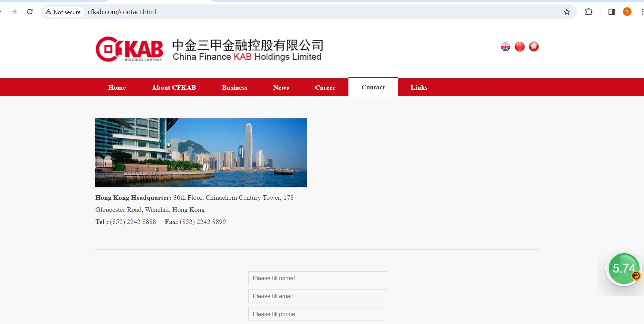Image resolution: width=644 pixels, height=324 pixels.
Task: Click the 'Please fill phone' field
Action: coord(318,314)
